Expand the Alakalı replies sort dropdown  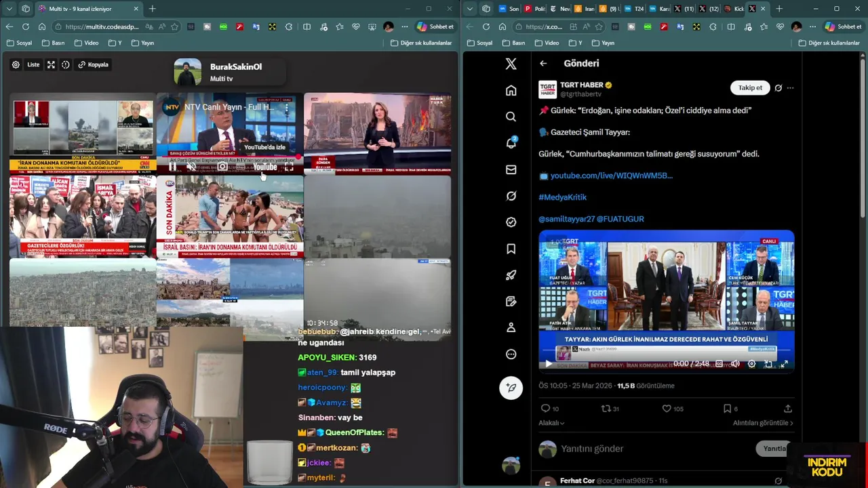[x=551, y=423]
